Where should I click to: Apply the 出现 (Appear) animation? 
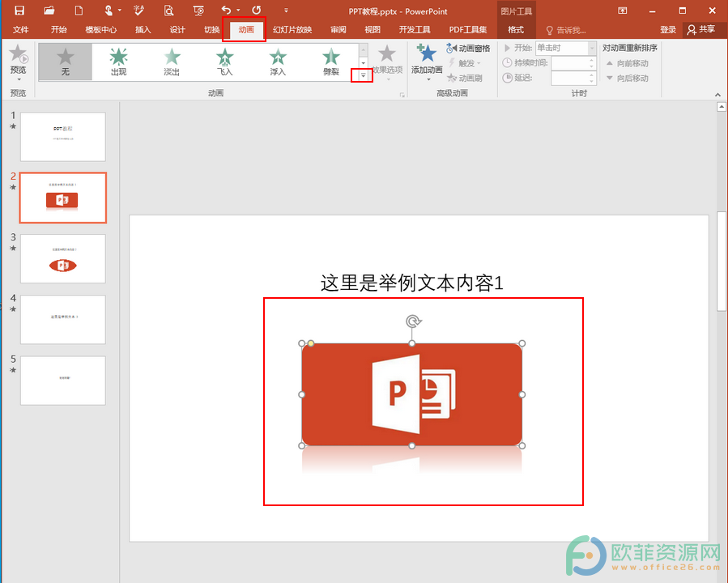118,62
